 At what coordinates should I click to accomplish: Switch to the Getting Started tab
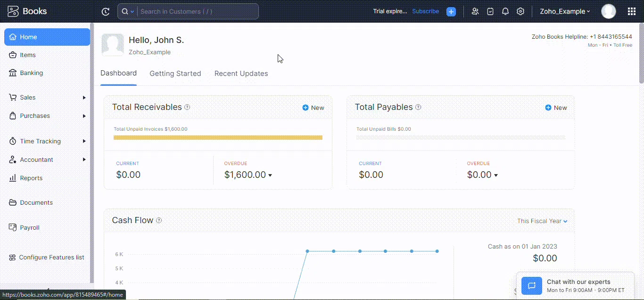(x=175, y=74)
